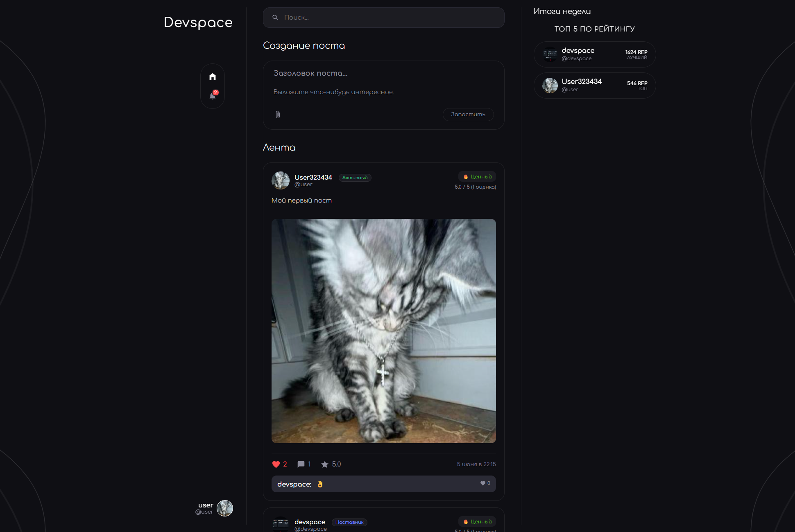Like the devspace comment heart

482,483
